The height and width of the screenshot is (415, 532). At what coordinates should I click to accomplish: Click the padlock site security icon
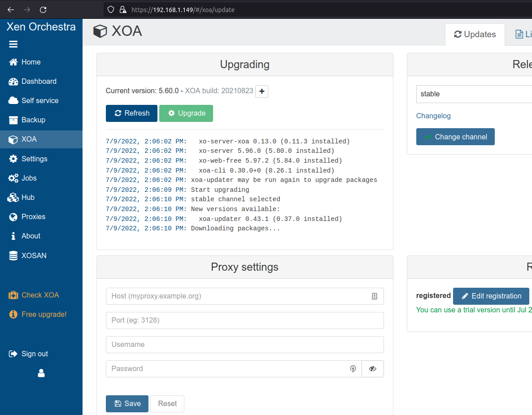[123, 10]
